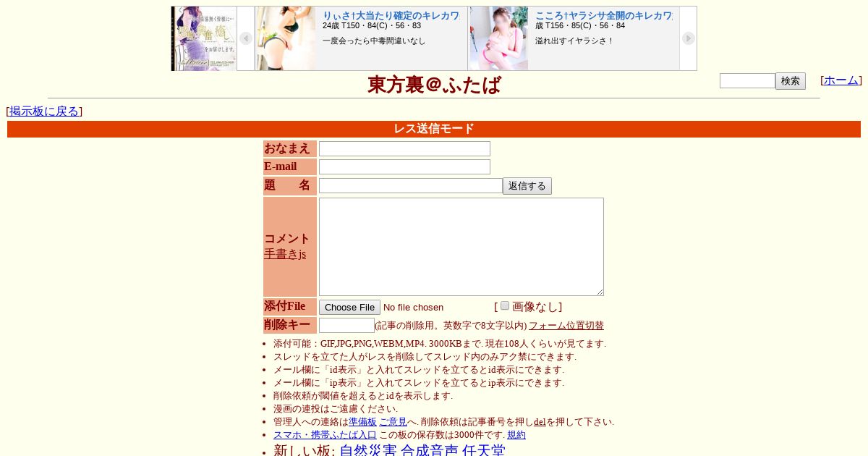Return via 掲示板に戻る link
This screenshot has height=456, width=868.
click(44, 111)
